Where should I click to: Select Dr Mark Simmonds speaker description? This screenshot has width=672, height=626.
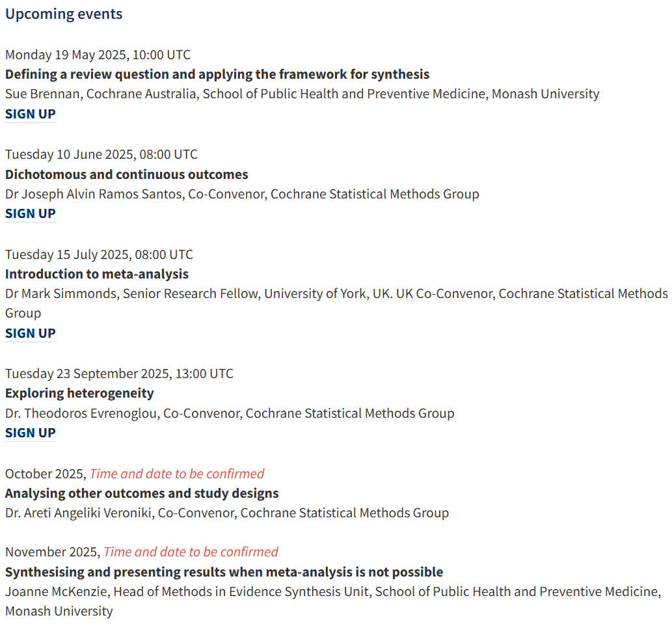[336, 293]
